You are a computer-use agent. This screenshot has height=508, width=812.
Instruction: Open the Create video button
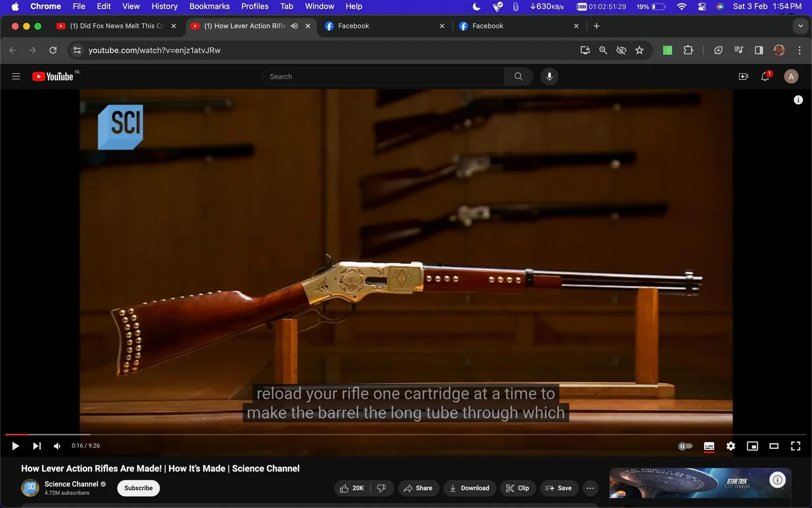click(x=743, y=76)
